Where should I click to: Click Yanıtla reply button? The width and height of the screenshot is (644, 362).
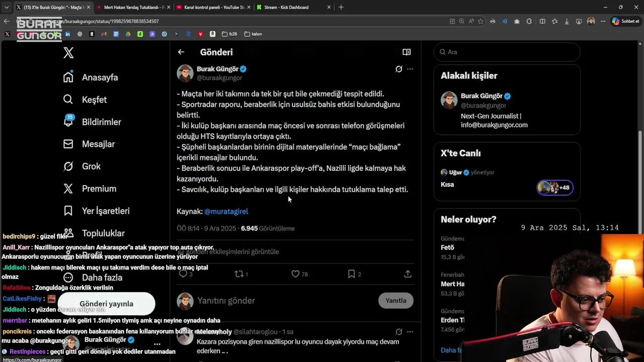(395, 301)
